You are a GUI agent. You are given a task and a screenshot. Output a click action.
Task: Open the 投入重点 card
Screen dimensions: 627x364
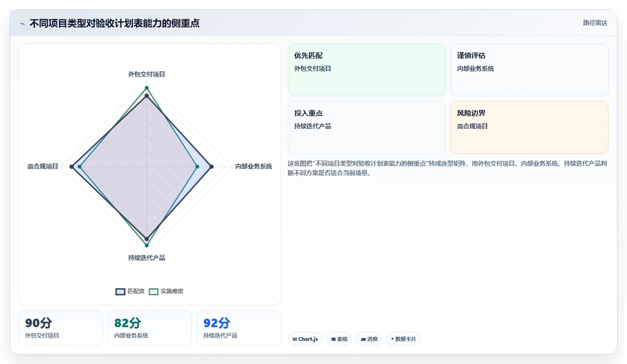point(367,127)
